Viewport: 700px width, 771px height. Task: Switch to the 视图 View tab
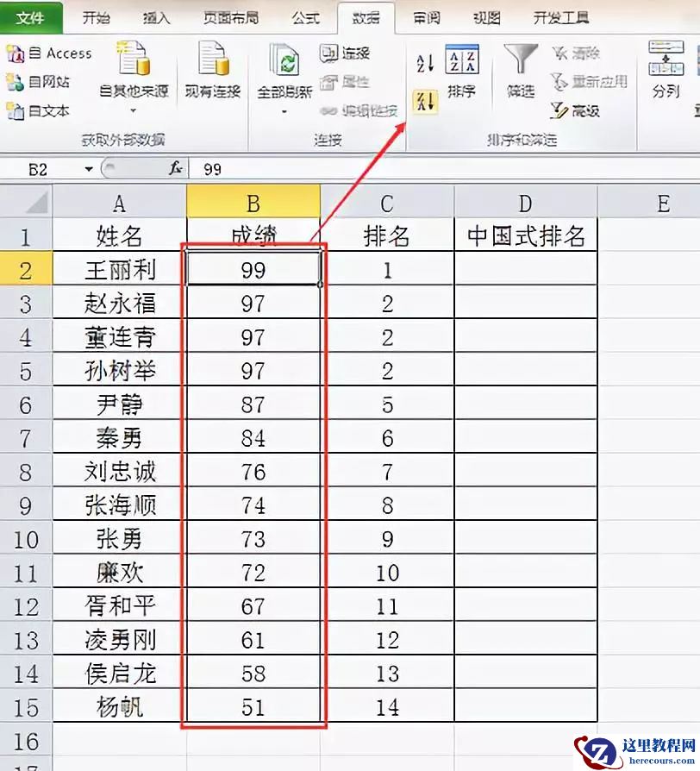487,18
